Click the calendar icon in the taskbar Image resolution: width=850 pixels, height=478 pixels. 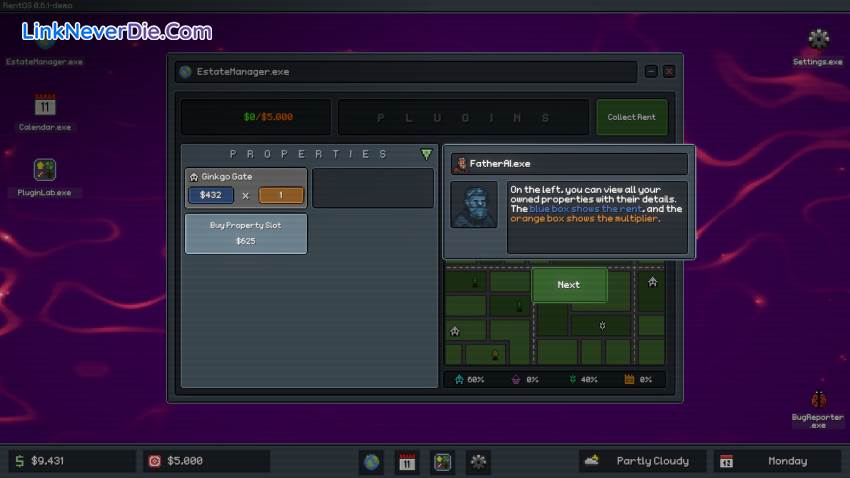407,461
